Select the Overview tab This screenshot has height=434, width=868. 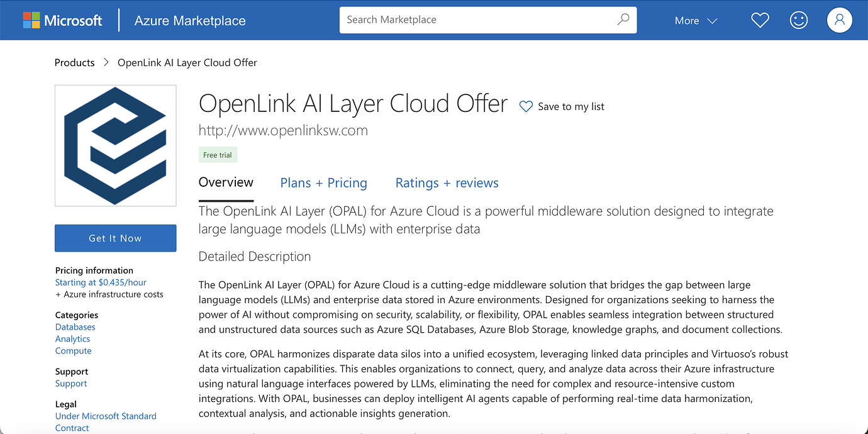pos(226,183)
